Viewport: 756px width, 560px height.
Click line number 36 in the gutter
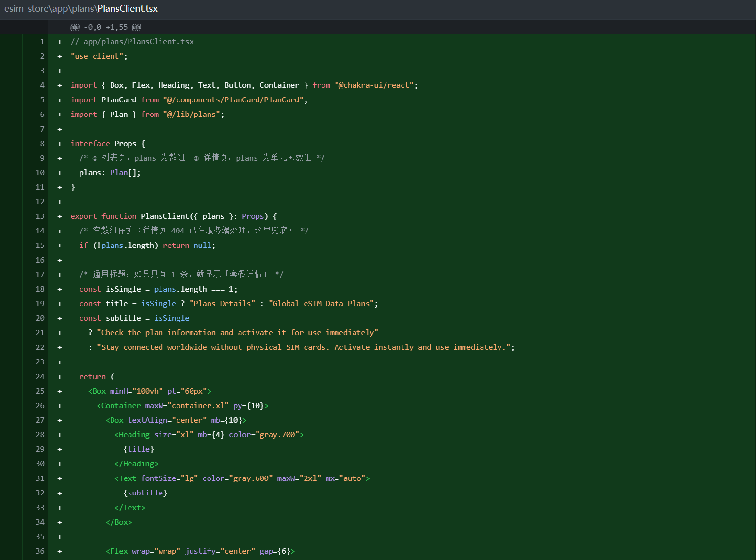tap(40, 551)
